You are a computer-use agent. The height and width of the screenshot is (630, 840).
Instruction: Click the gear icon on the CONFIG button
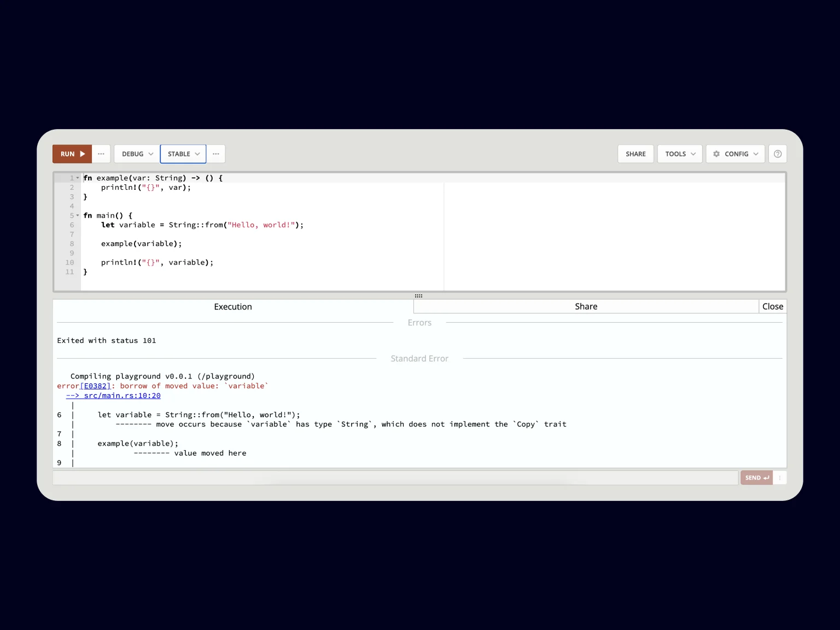716,154
